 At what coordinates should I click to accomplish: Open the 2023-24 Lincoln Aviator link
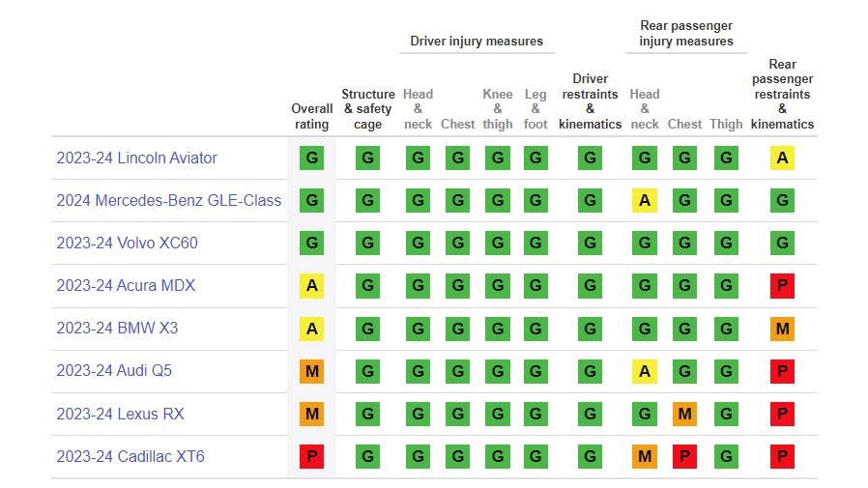[x=136, y=158]
